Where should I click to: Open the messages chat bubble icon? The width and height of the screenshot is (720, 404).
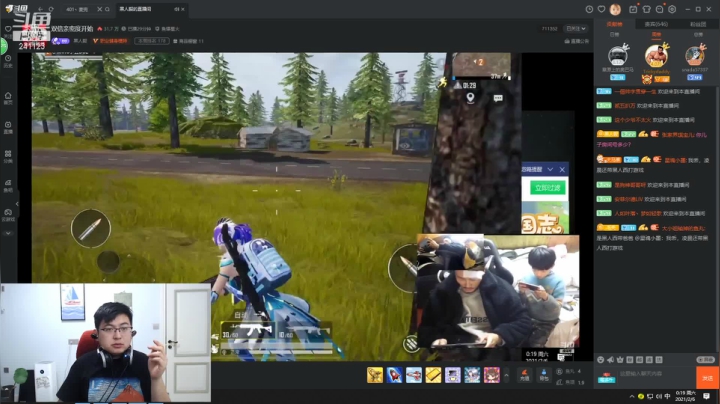click(x=659, y=9)
